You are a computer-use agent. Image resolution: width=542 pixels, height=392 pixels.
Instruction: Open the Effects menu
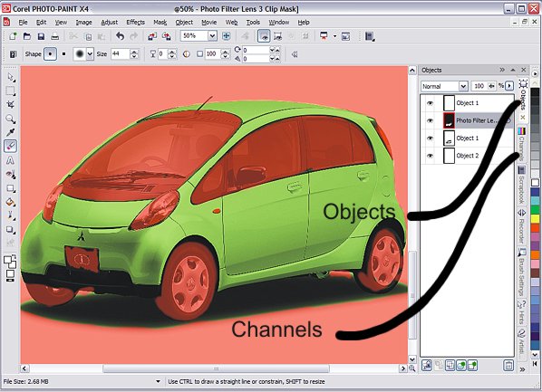coord(136,22)
